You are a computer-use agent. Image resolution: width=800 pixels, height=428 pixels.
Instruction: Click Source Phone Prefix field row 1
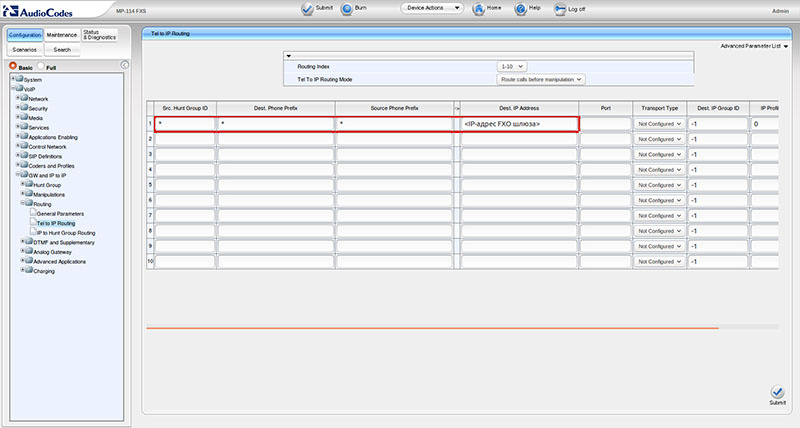(394, 124)
